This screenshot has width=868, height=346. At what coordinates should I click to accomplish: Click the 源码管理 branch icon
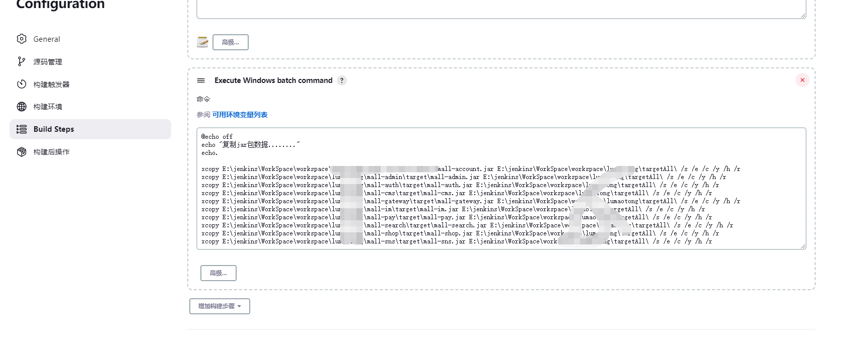click(x=21, y=61)
